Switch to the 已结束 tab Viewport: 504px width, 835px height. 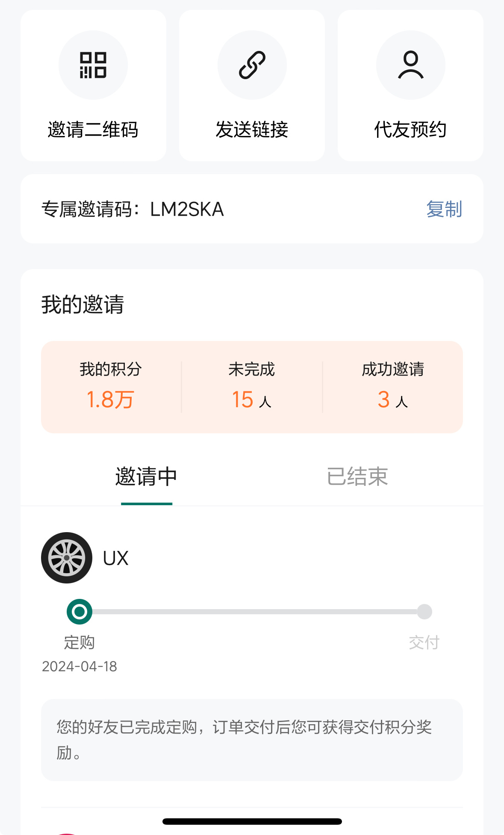[357, 477]
